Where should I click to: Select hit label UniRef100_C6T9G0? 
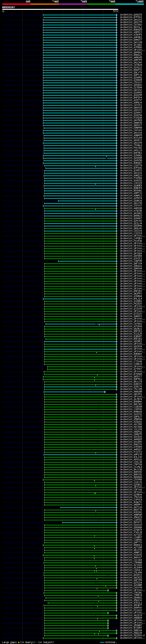click(x=131, y=25)
